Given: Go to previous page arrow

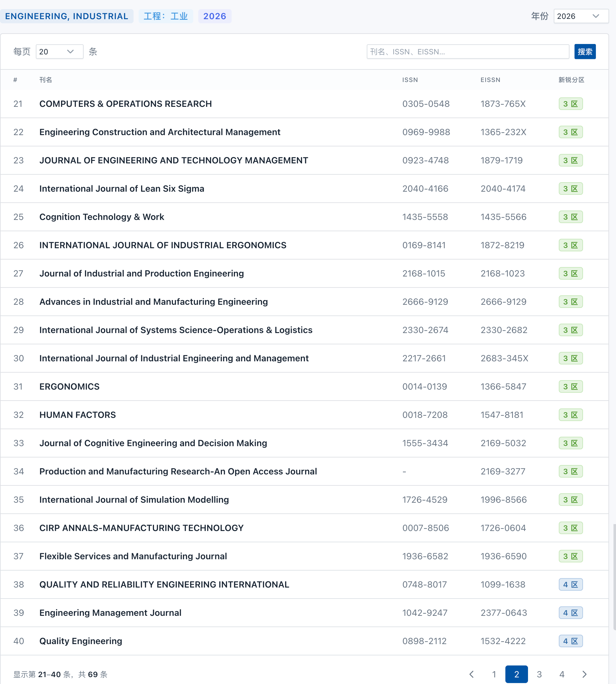Looking at the screenshot, I should click(x=471, y=674).
